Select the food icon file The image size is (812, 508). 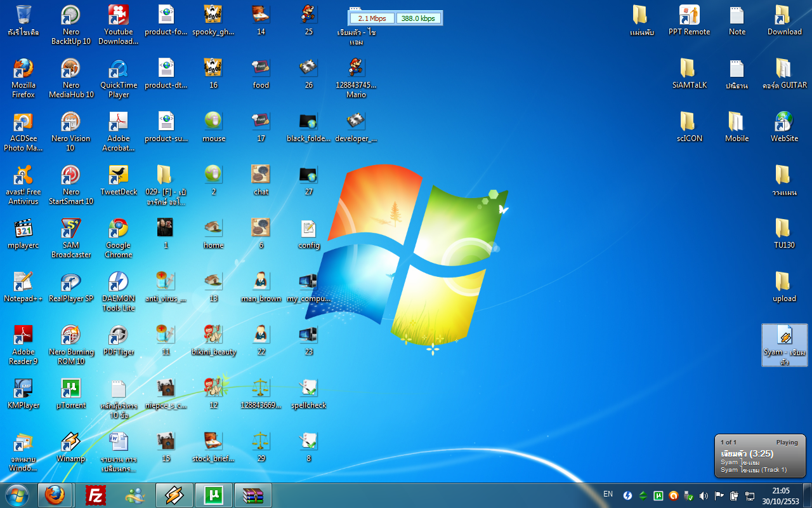261,73
